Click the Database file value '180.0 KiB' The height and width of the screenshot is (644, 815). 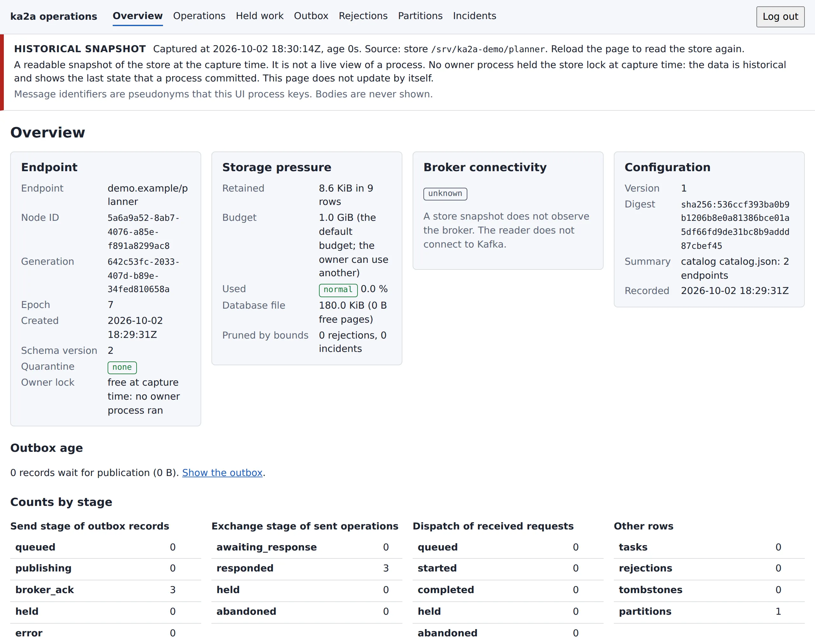[353, 312]
